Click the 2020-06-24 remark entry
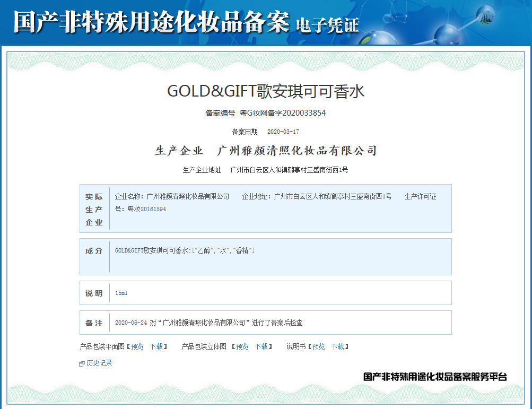 point(208,323)
